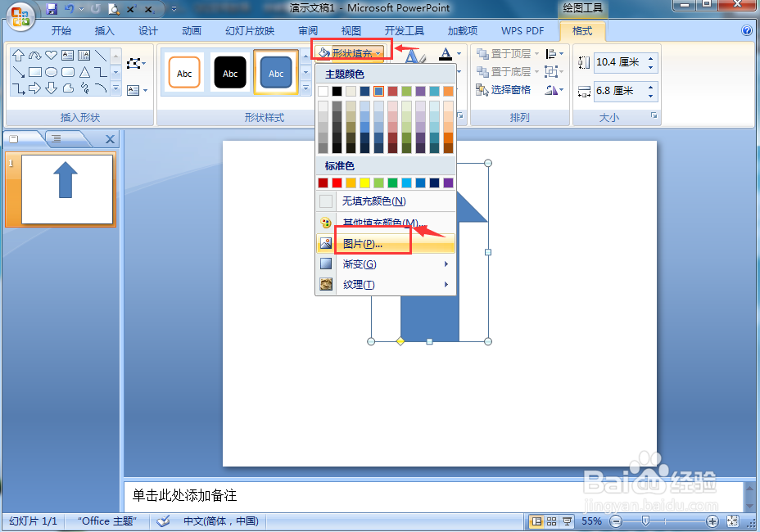Pick standard purple color swatch
Image resolution: width=760 pixels, height=532 pixels.
click(x=448, y=183)
